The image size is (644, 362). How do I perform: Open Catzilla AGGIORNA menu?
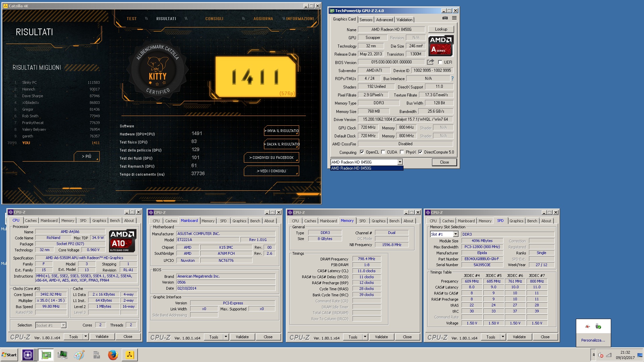point(263,19)
